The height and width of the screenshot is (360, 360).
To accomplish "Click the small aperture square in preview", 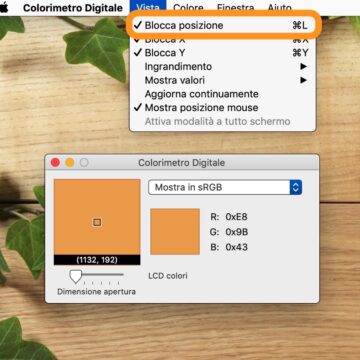I will coord(97,222).
